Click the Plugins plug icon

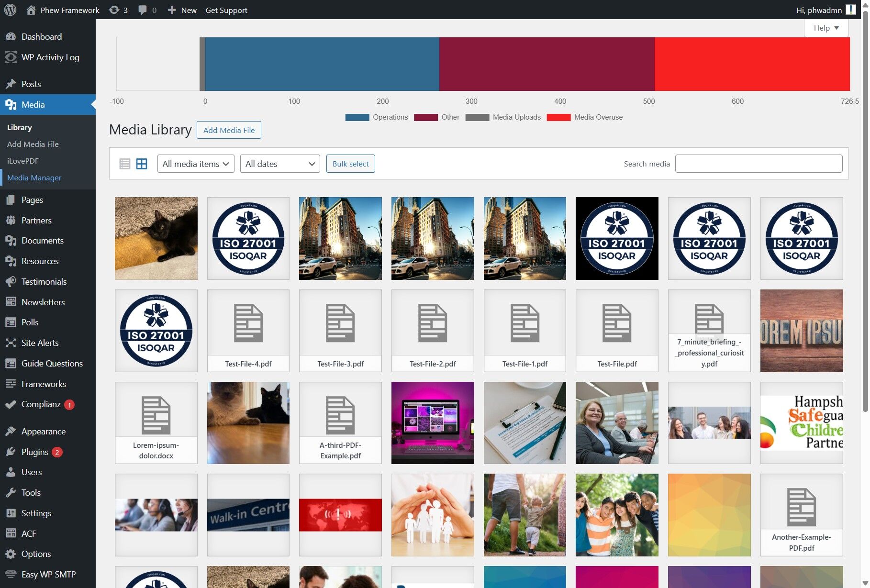coord(11,452)
